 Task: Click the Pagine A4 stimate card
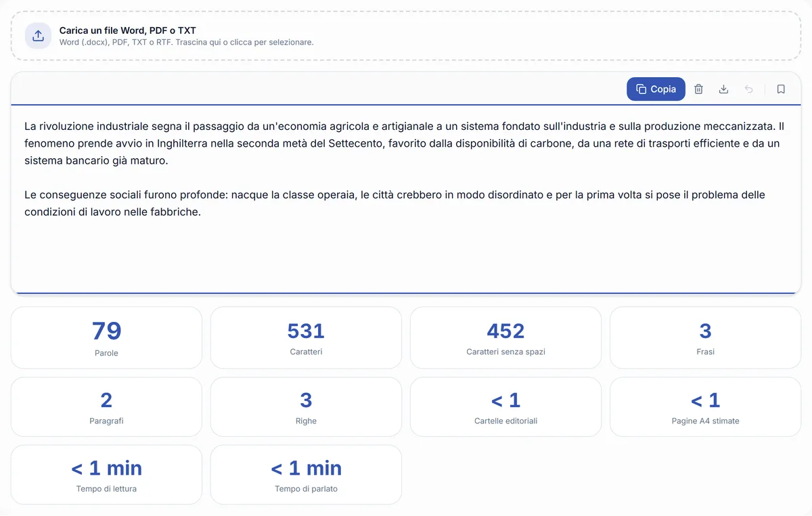[x=705, y=406]
